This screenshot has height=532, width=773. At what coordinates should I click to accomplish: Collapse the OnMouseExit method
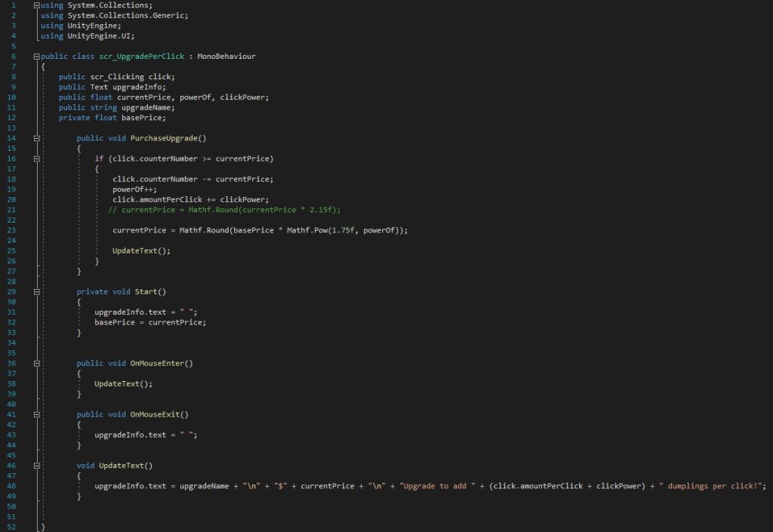pyautogui.click(x=36, y=414)
